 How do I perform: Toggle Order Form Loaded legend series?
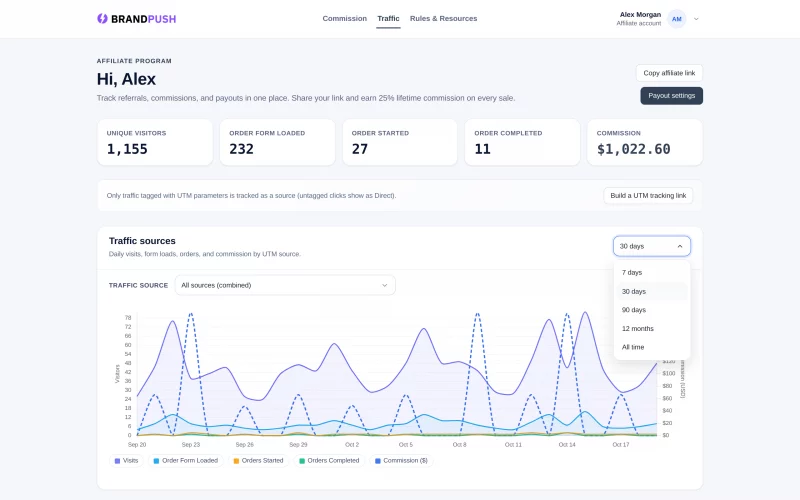[x=186, y=461]
